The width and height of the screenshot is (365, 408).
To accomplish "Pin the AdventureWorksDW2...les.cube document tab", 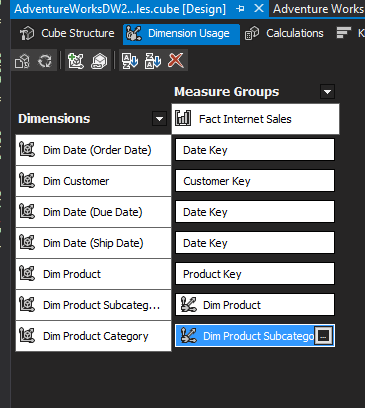I will click(240, 9).
